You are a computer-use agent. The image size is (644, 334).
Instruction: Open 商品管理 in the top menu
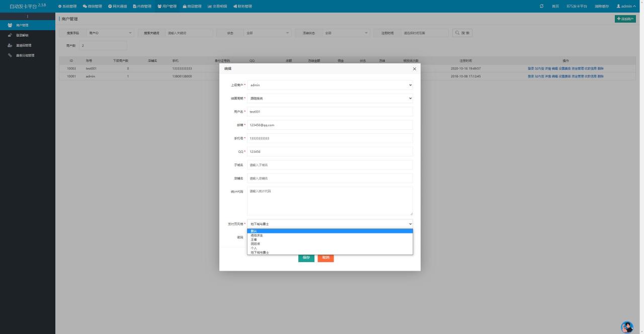(192, 6)
